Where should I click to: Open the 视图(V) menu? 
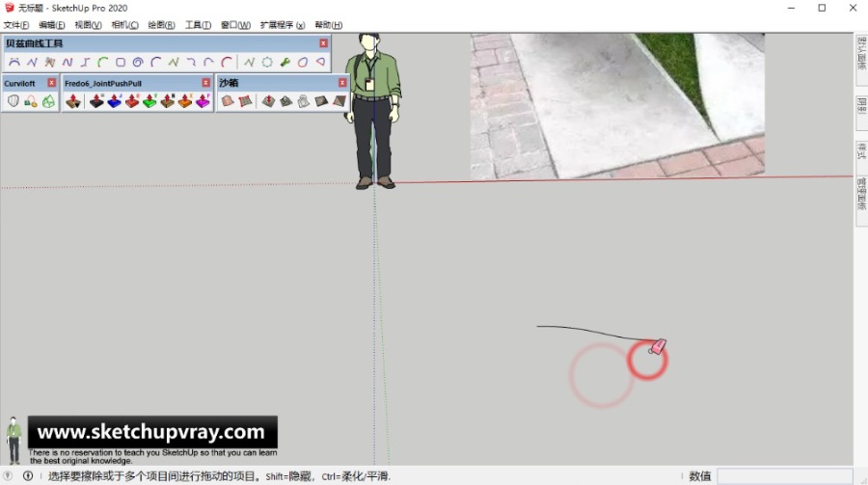coord(88,25)
